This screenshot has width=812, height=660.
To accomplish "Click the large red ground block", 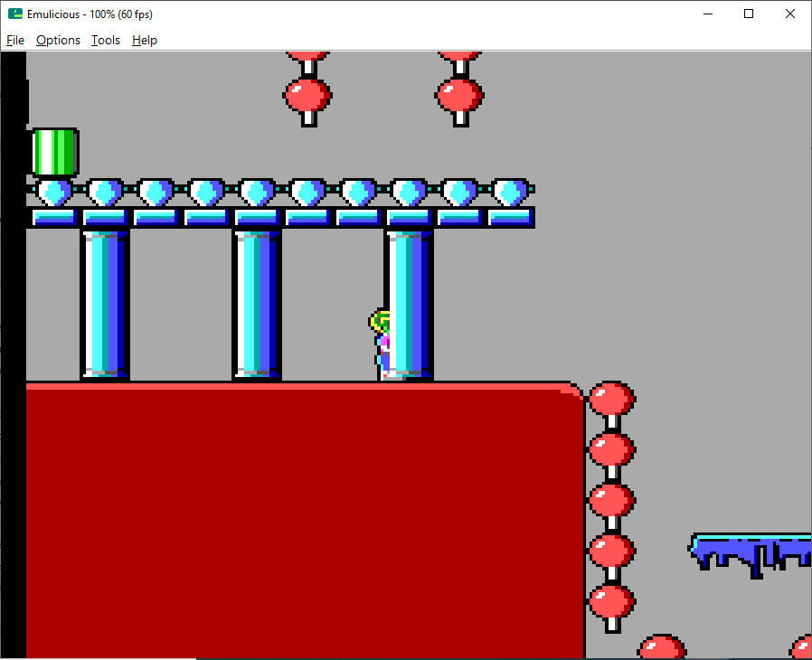I will pyautogui.click(x=306, y=520).
